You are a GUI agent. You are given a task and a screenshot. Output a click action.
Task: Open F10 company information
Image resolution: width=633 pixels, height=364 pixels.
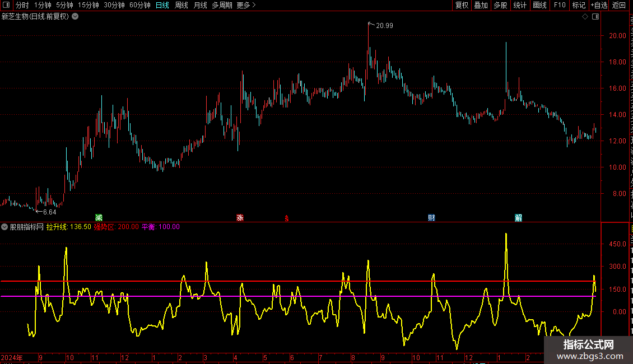tap(560, 5)
